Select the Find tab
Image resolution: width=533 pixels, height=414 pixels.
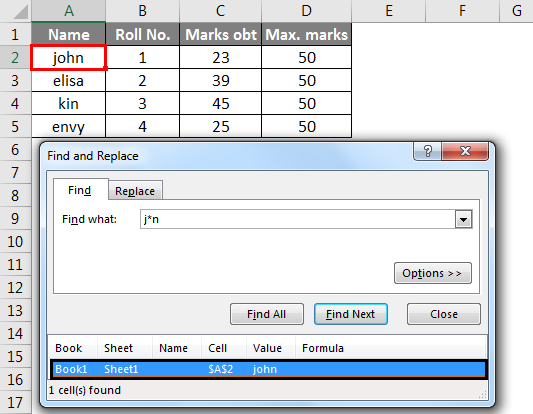[80, 190]
